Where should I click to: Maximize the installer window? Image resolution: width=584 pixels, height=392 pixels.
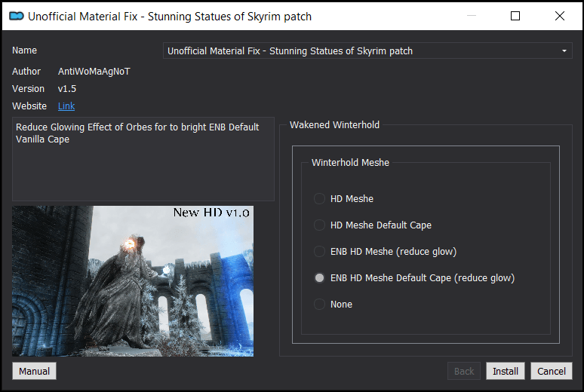(515, 16)
